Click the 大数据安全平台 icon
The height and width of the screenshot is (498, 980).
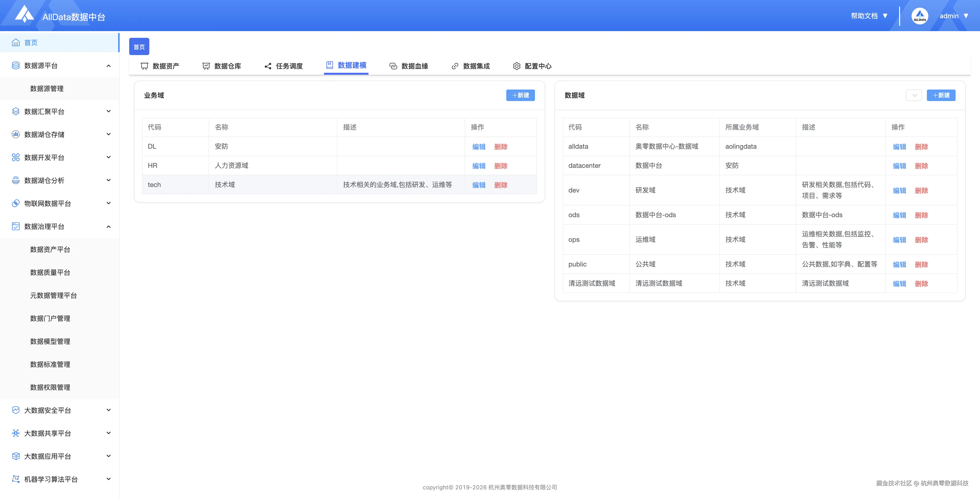pyautogui.click(x=16, y=410)
